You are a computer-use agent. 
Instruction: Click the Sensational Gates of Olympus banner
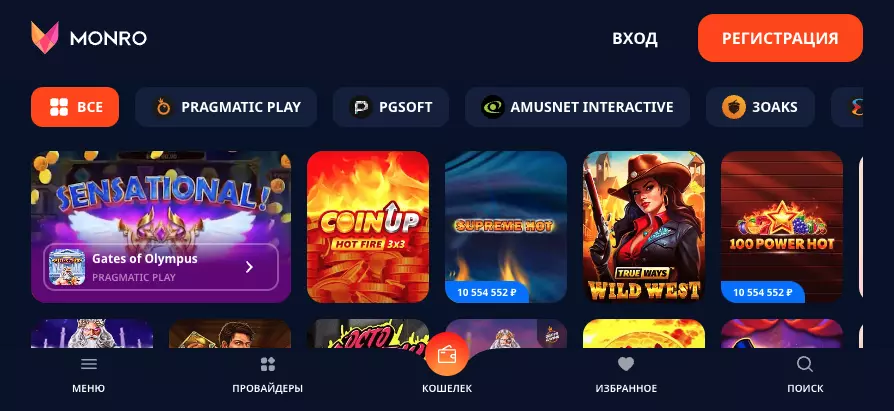pyautogui.click(x=161, y=227)
